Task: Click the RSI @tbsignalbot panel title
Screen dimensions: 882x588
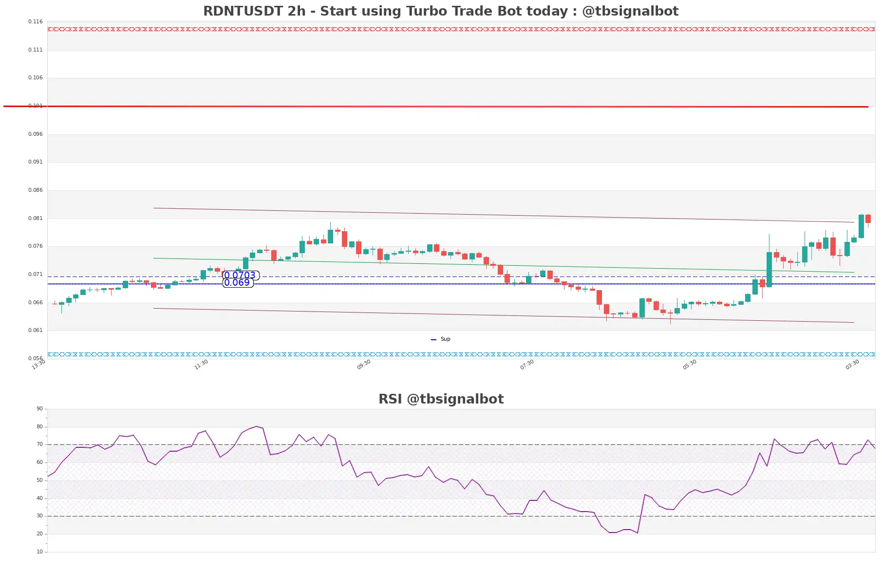Action: tap(441, 399)
